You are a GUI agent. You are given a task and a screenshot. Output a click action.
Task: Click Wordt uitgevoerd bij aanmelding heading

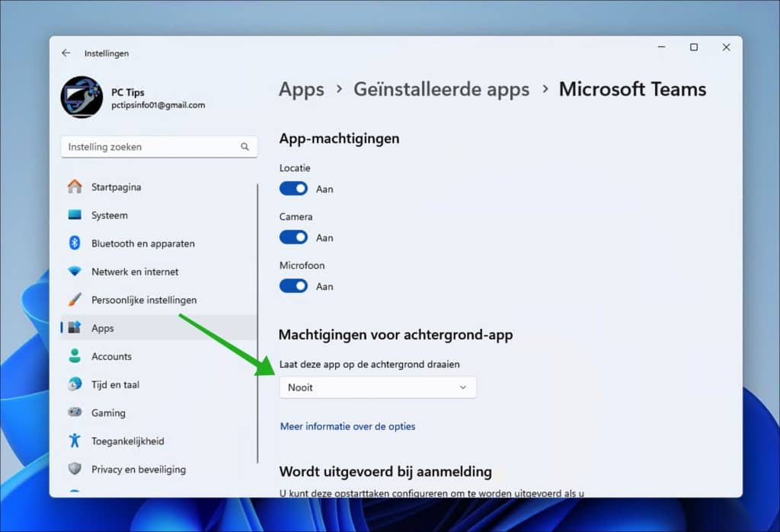(x=385, y=471)
